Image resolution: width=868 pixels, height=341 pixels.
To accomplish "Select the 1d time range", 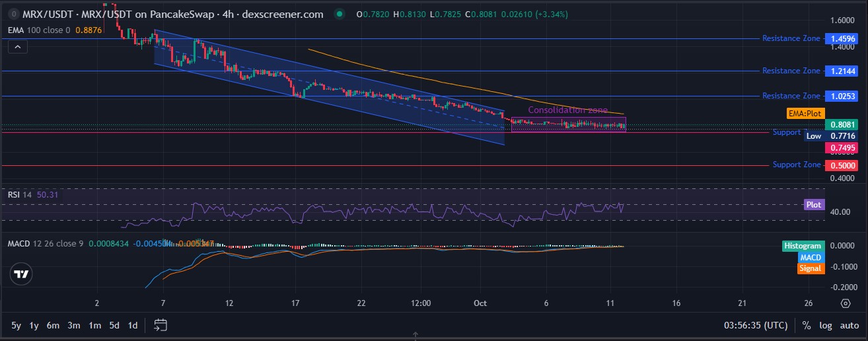I will pos(133,325).
